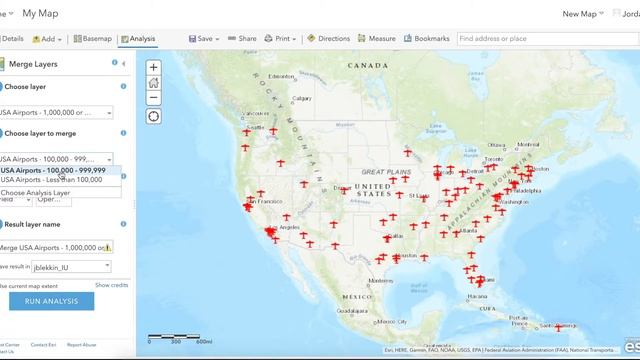Image resolution: width=640 pixels, height=360 pixels.
Task: Click the result layer name warning icon
Action: tap(107, 247)
